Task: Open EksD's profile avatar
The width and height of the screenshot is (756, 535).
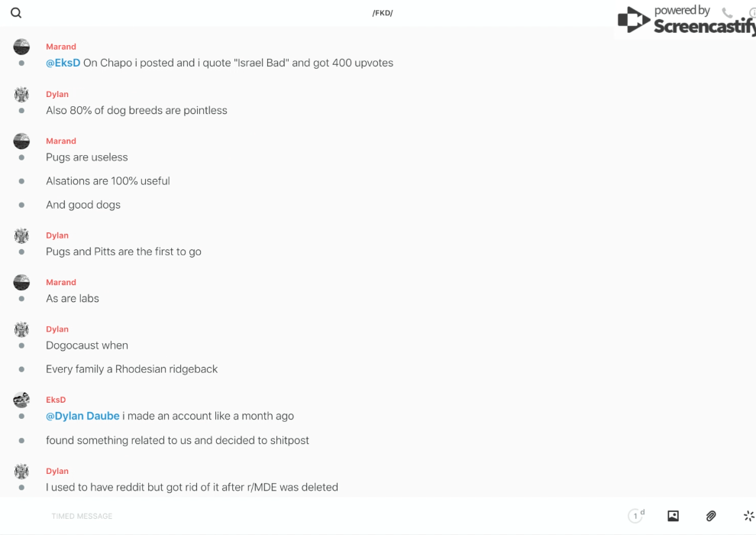Action: pyautogui.click(x=21, y=400)
